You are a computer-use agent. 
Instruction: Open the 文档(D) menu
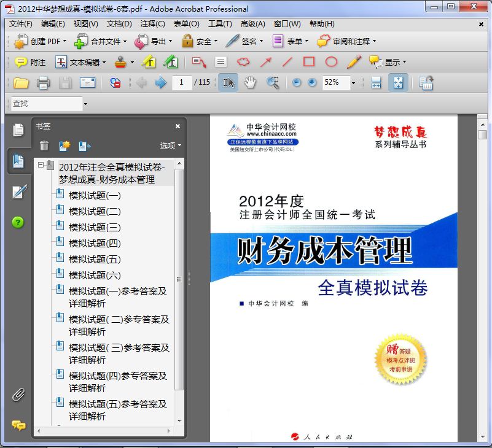click(119, 24)
